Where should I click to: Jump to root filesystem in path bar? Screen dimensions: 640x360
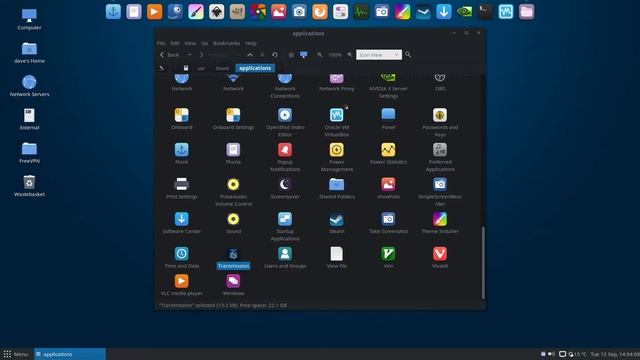[x=186, y=68]
